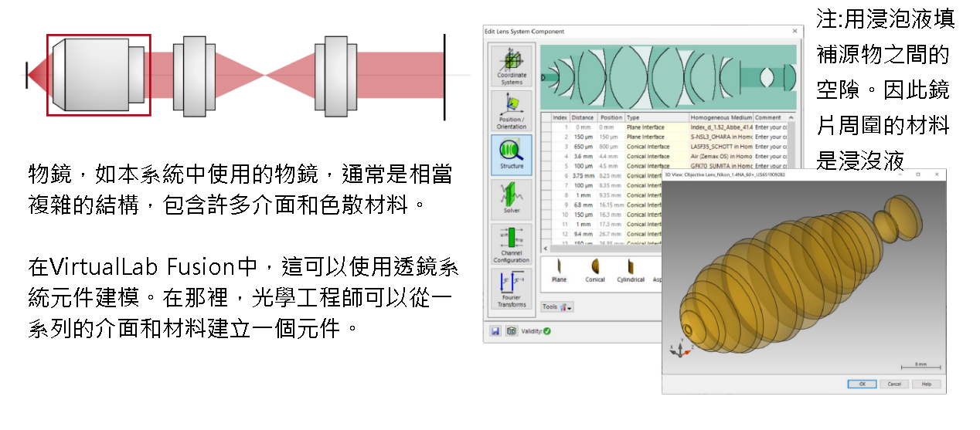
Task: Select the '8.25 mm' position cell
Action: 610,175
